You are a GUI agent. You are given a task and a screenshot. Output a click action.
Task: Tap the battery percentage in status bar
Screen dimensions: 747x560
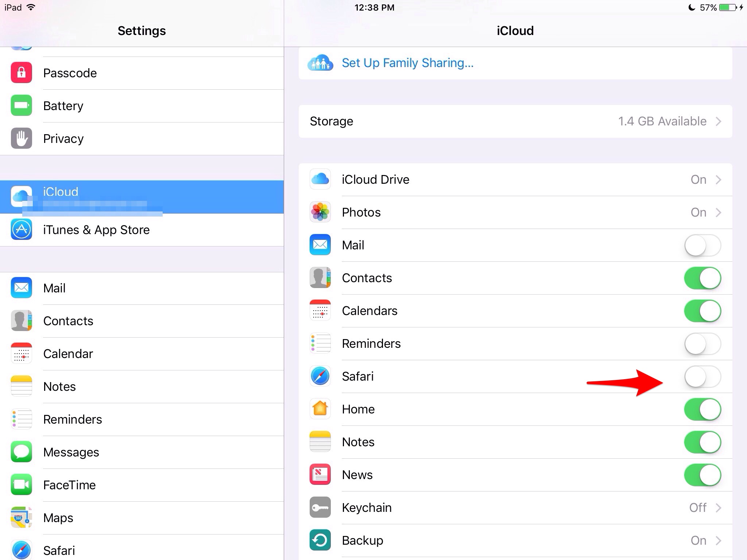point(708,8)
